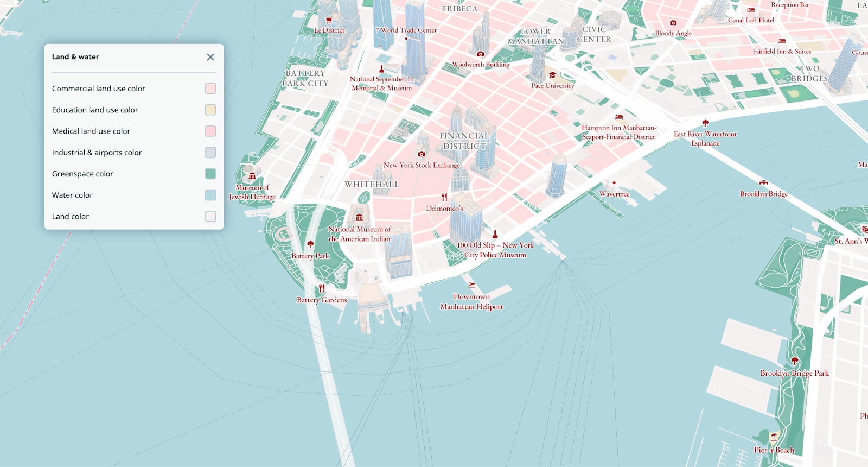Screen dimensions: 868x467
Task: Click the Tribeca neighborhood label
Action: tap(459, 9)
